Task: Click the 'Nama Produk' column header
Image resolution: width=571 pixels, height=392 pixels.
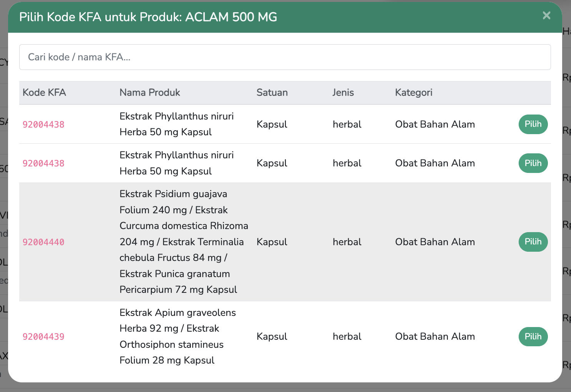Action: 150,93
